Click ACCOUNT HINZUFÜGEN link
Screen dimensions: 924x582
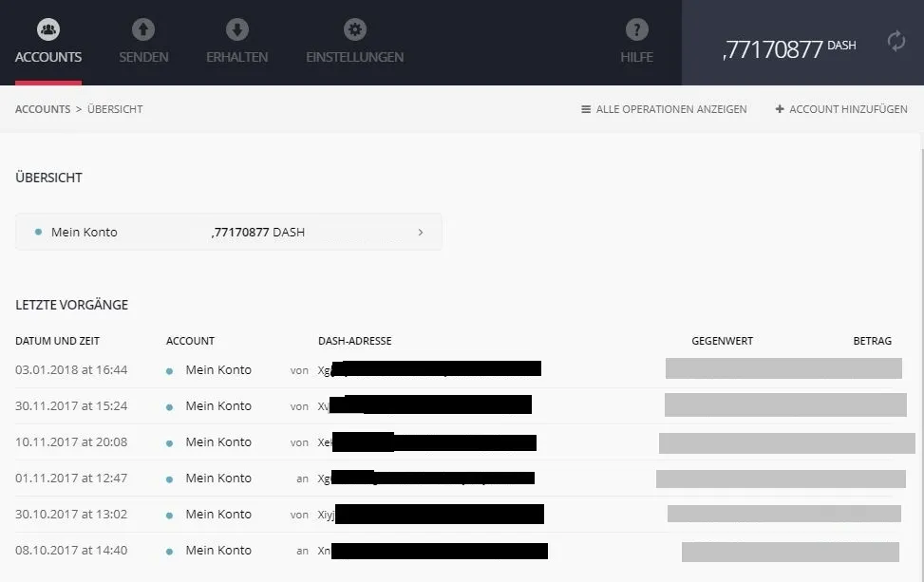[848, 109]
